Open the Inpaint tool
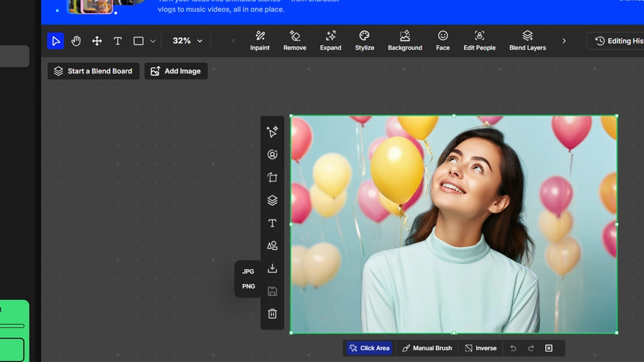This screenshot has width=644, height=362. (x=260, y=40)
